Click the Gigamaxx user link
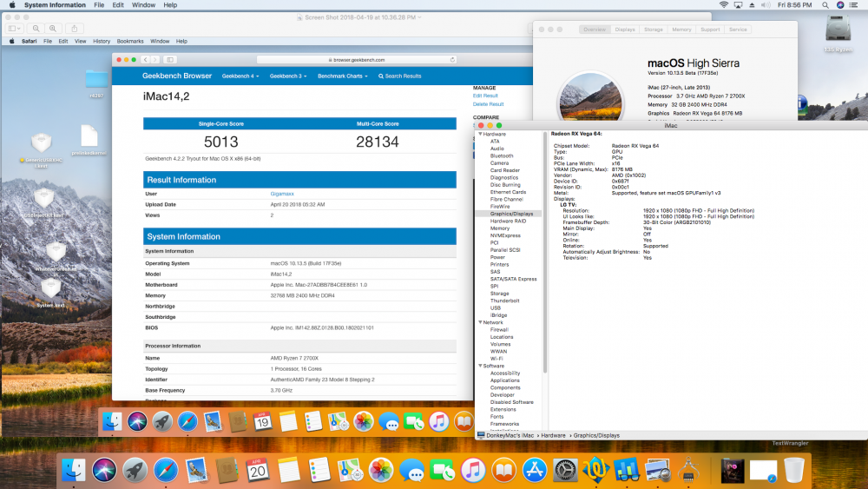The width and height of the screenshot is (868, 489). (x=282, y=194)
